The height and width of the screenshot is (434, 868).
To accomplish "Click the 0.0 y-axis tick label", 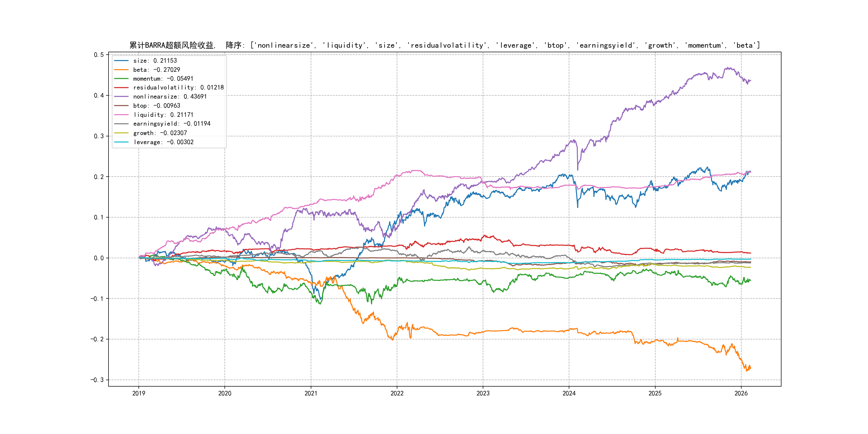I will (x=99, y=258).
